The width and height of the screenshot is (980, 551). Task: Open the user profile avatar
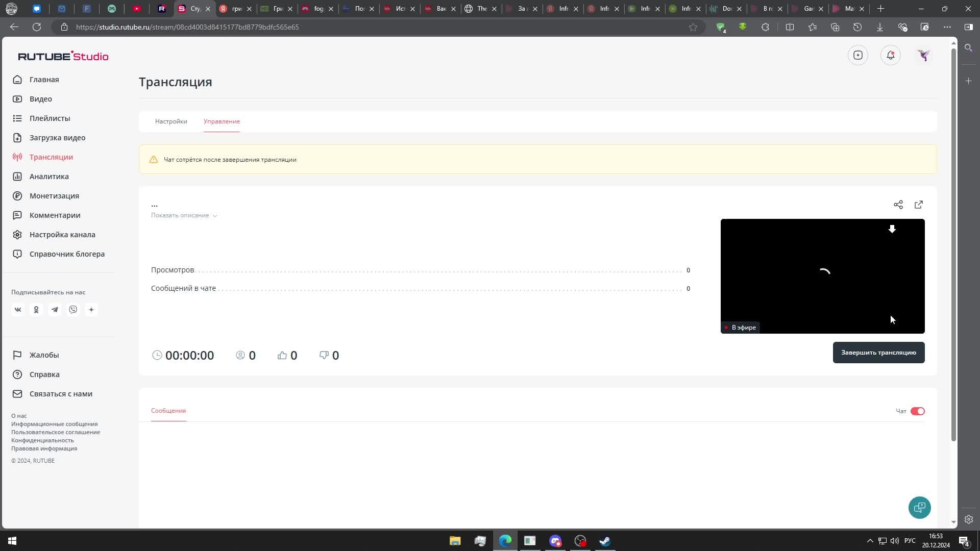(923, 55)
